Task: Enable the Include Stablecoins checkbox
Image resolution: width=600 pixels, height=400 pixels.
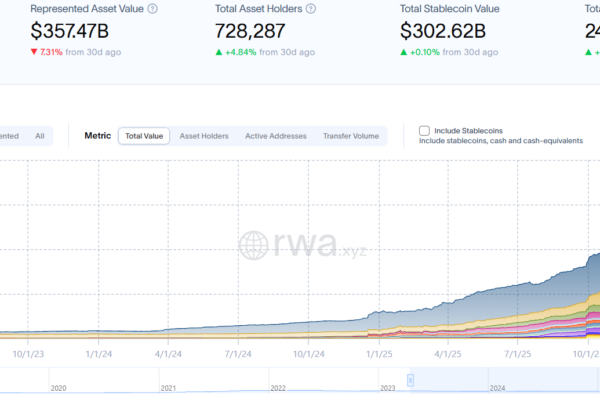Action: (424, 130)
